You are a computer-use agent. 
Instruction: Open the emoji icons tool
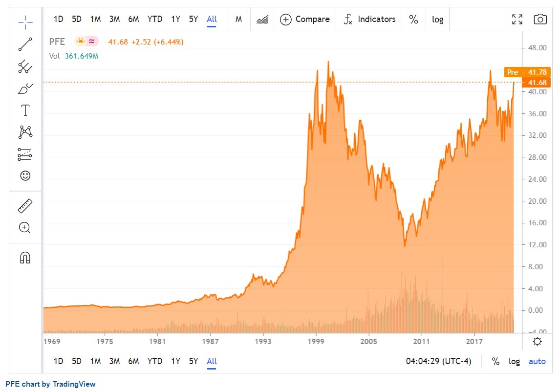(25, 175)
